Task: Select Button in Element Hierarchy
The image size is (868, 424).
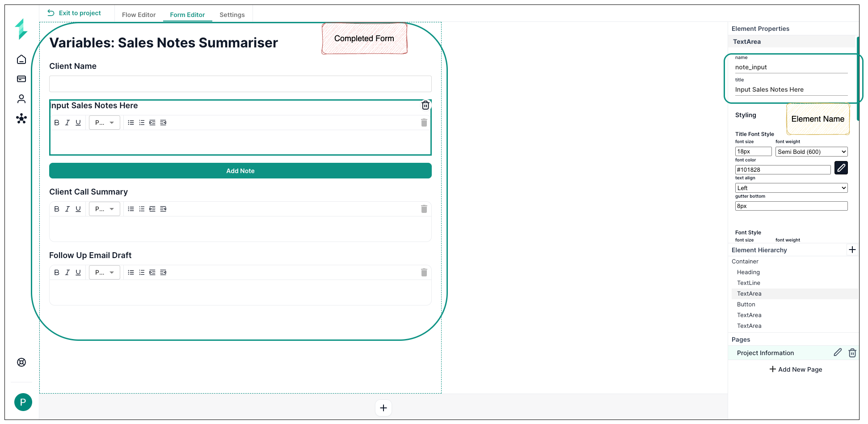Action: [746, 304]
